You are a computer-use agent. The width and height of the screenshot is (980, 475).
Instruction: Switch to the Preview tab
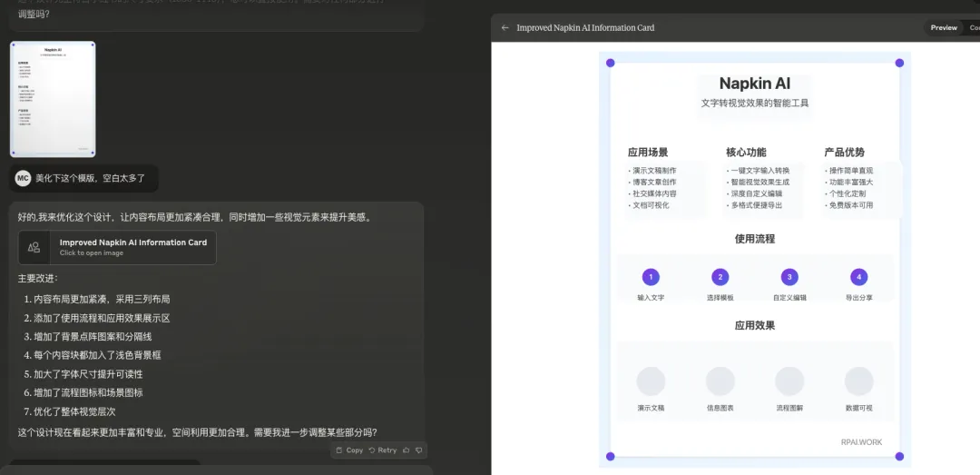[x=944, y=28]
